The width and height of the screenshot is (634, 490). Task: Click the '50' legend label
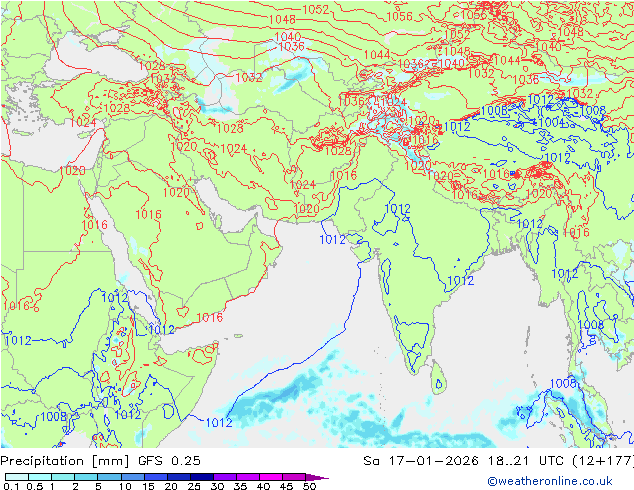[309, 486]
